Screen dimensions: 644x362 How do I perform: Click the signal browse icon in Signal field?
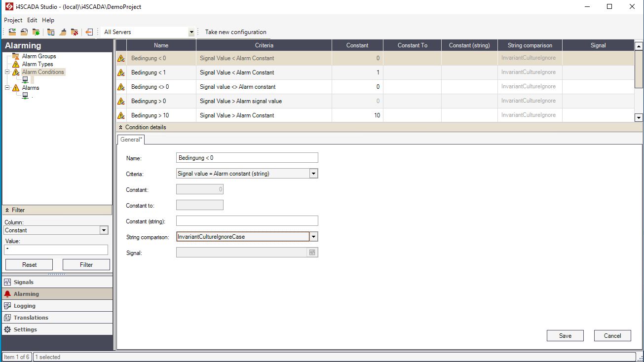click(313, 252)
